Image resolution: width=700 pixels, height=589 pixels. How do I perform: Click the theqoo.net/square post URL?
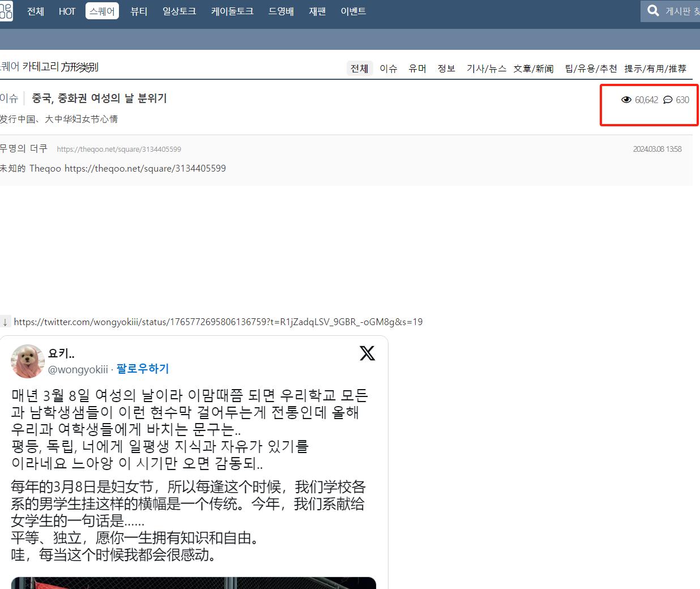(x=119, y=150)
